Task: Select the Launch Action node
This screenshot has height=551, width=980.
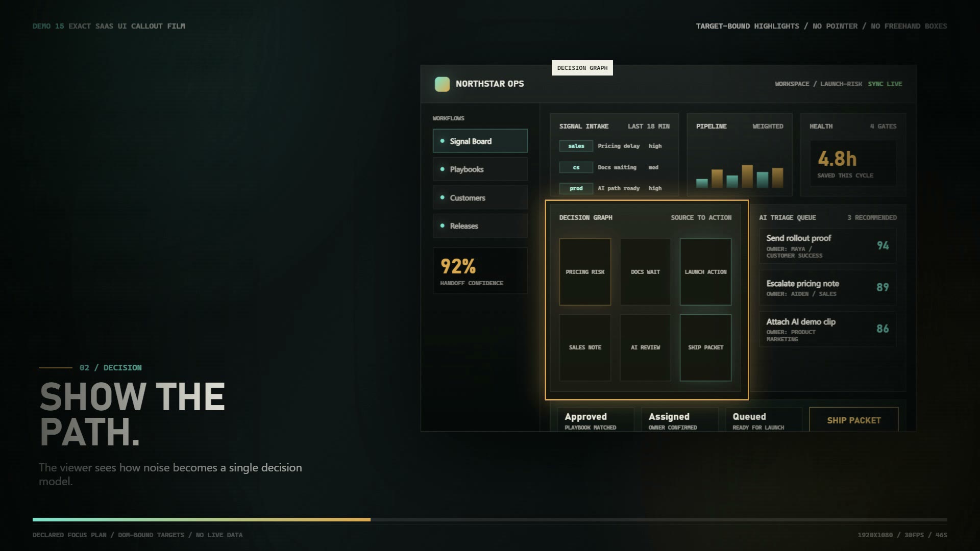Action: click(x=705, y=272)
